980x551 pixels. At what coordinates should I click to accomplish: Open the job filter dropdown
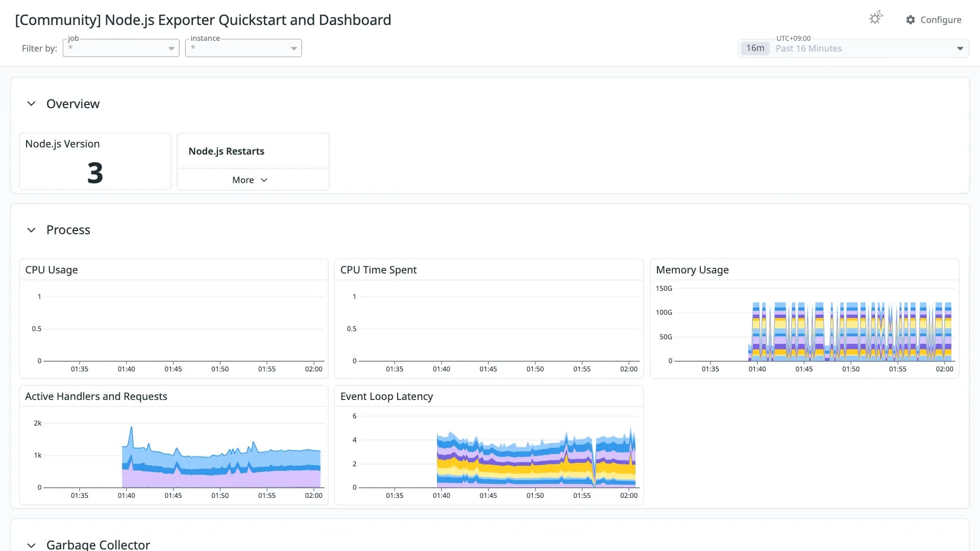tap(121, 48)
